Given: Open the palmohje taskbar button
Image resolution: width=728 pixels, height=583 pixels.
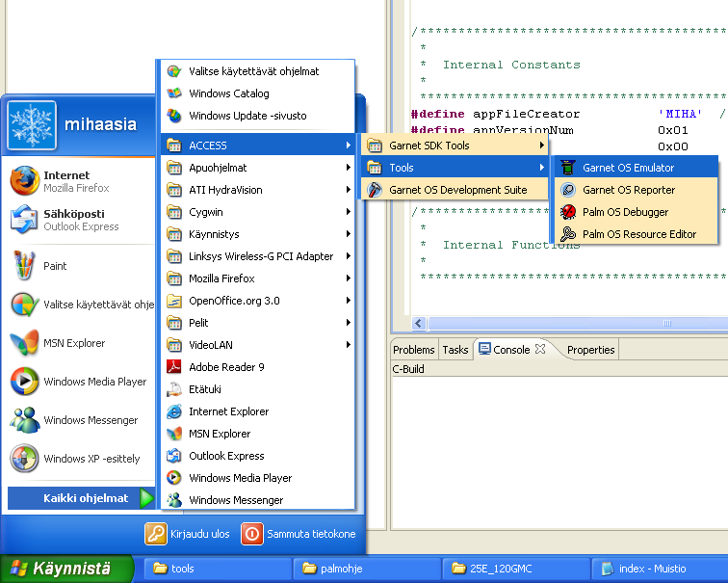Looking at the screenshot, I should [x=367, y=569].
